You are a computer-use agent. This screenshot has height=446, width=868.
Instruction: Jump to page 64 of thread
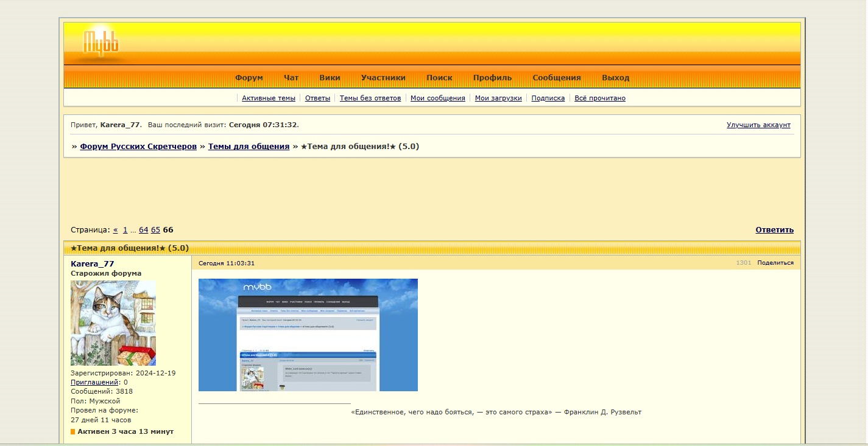pyautogui.click(x=143, y=230)
